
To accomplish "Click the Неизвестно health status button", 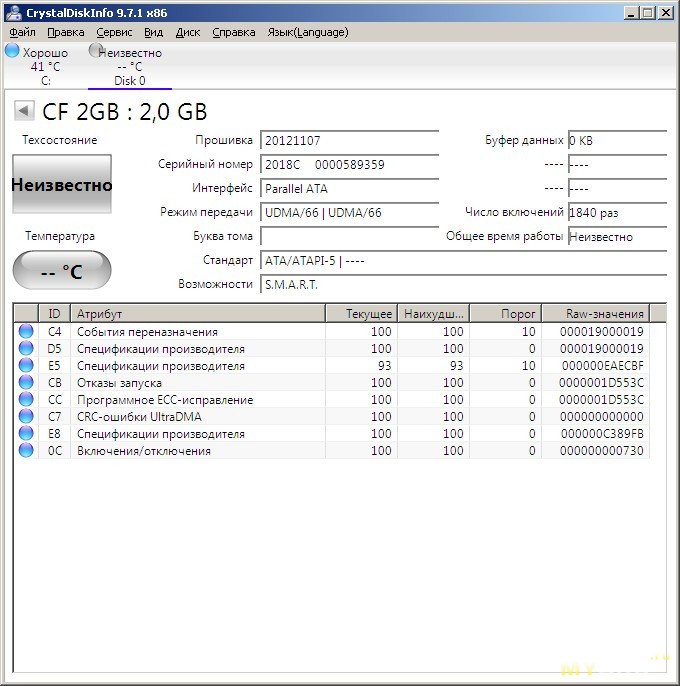I will tap(62, 184).
